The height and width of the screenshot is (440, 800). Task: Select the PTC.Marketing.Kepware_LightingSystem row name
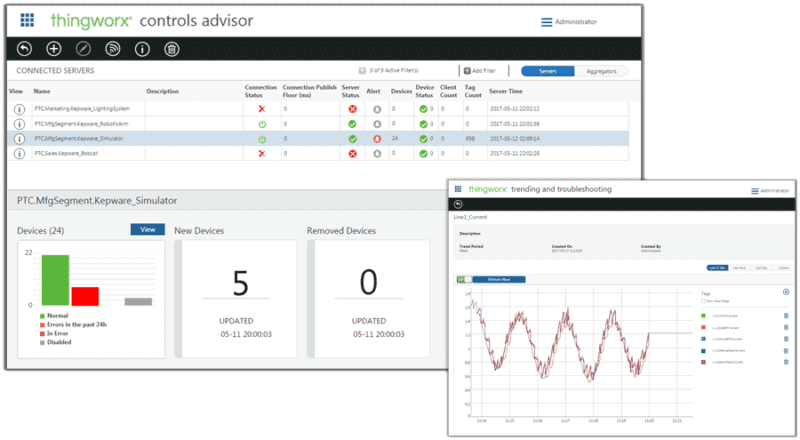pos(82,109)
